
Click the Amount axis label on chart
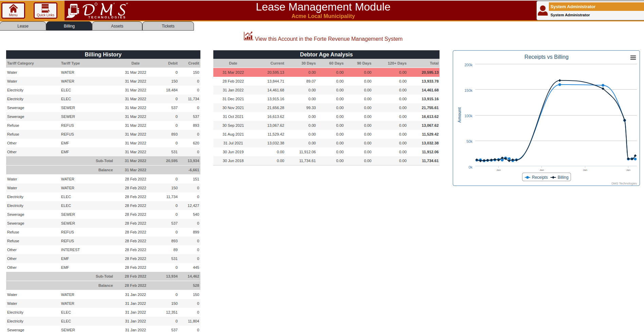pyautogui.click(x=460, y=115)
